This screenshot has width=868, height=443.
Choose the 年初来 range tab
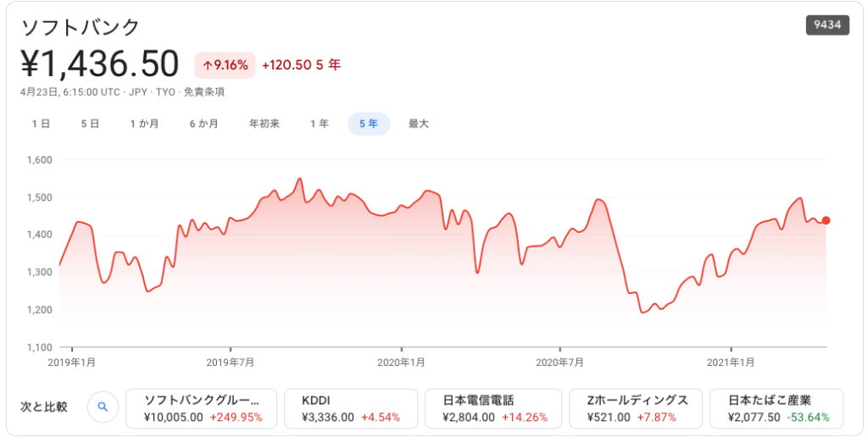coord(264,124)
